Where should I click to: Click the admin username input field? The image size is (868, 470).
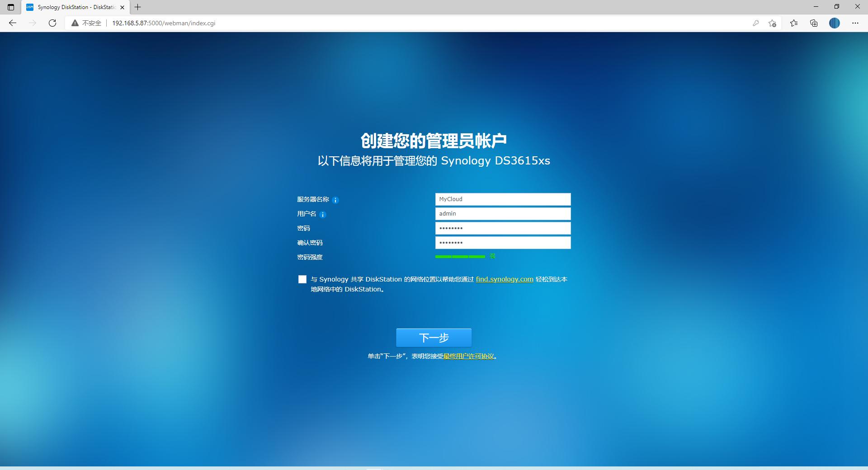(503, 213)
